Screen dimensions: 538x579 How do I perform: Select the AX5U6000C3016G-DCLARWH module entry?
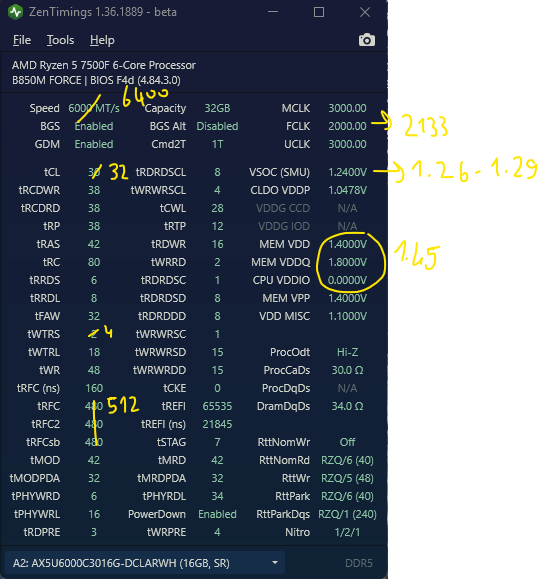coord(145,563)
